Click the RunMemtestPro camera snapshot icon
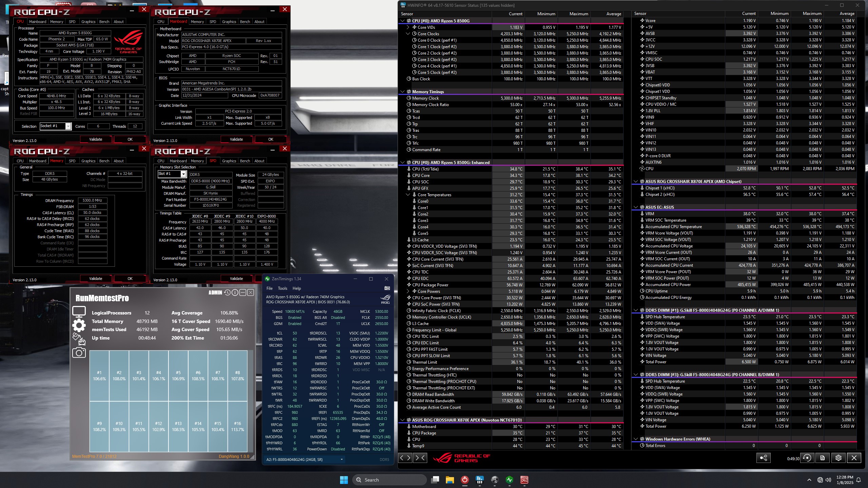This screenshot has height=488, width=868. point(79,353)
